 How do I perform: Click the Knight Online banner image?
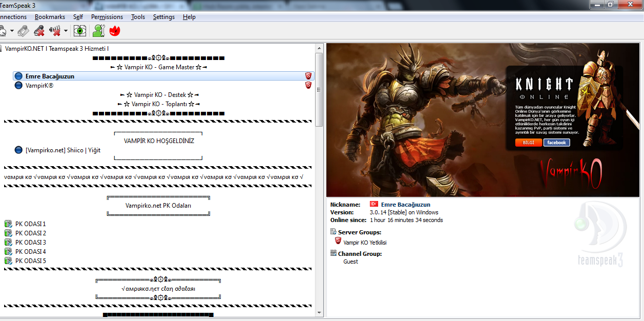483,120
